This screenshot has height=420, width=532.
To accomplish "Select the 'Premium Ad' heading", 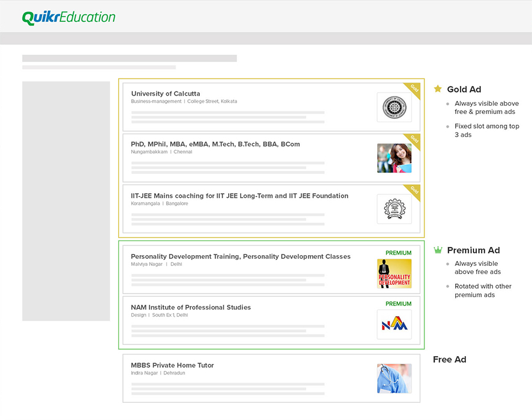I will coord(473,250).
